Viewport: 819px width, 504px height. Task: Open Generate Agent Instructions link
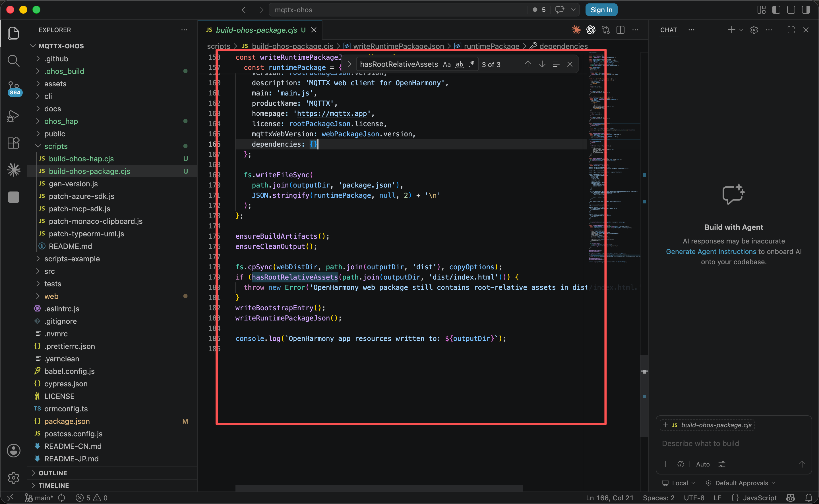coord(711,251)
